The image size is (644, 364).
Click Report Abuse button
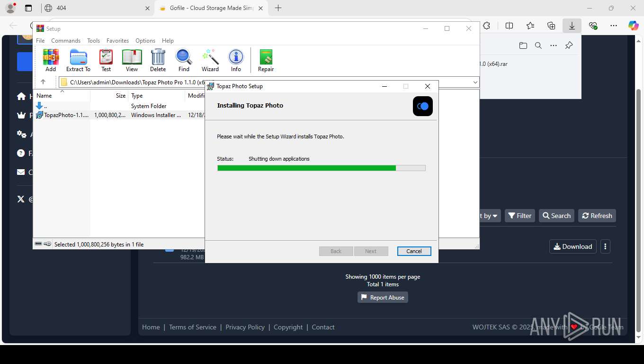(x=383, y=297)
